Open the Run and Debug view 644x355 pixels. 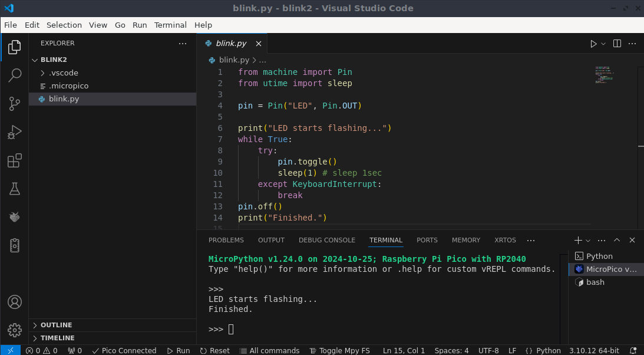pyautogui.click(x=14, y=132)
